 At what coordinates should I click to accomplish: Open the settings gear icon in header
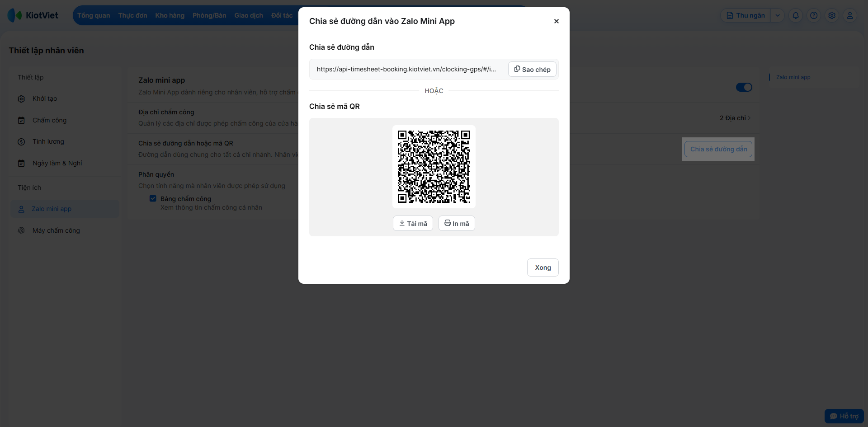[x=832, y=15]
